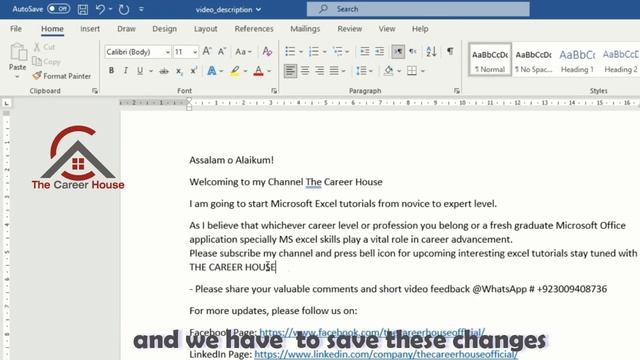Image resolution: width=640 pixels, height=360 pixels.
Task: Click in the Search box
Action: pyautogui.click(x=418, y=9)
